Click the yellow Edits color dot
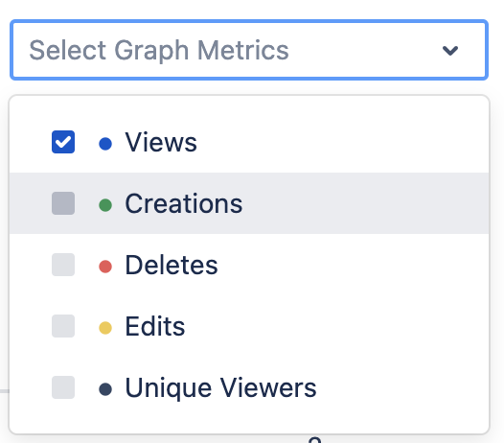This screenshot has height=443, width=504. (105, 328)
